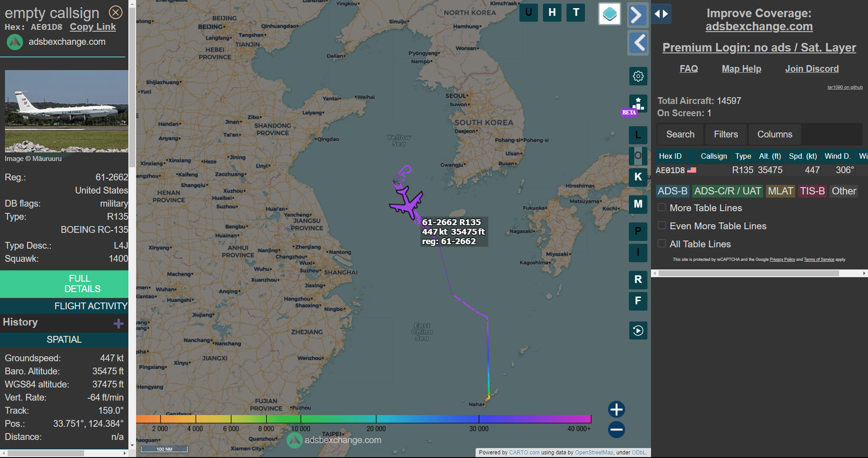Image resolution: width=868 pixels, height=458 pixels.
Task: Click the adsbexchange logo in left panel
Action: (14, 42)
